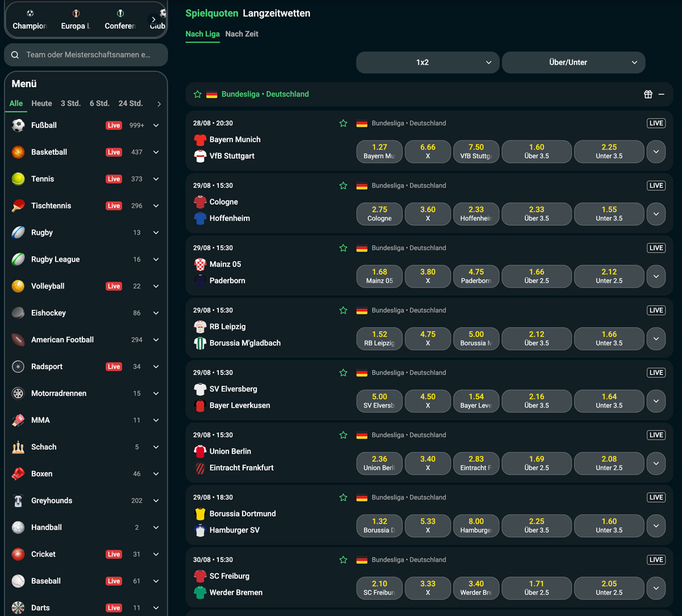Click the Handball icon
Screen dimensions: 682x616
18,527
